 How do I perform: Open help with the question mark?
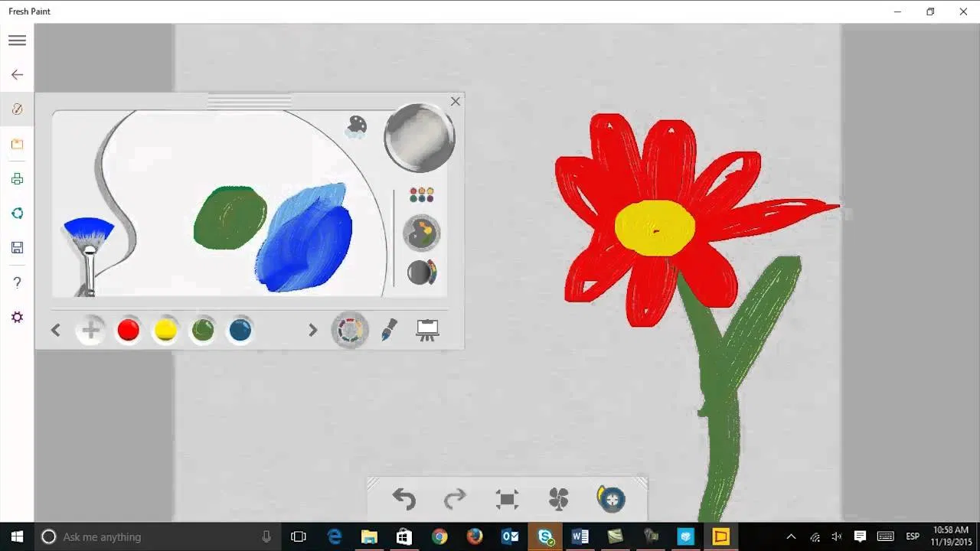(17, 283)
